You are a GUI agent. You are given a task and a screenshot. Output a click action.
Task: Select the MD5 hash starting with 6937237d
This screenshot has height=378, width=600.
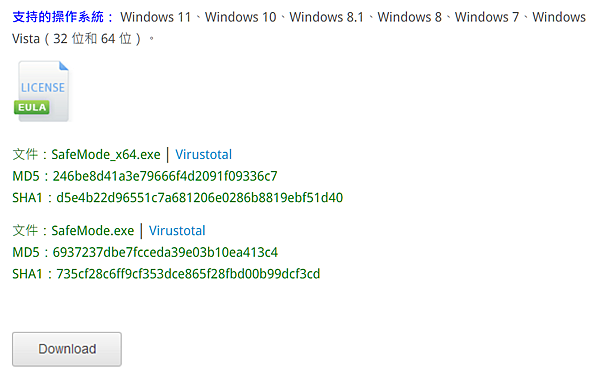165,252
